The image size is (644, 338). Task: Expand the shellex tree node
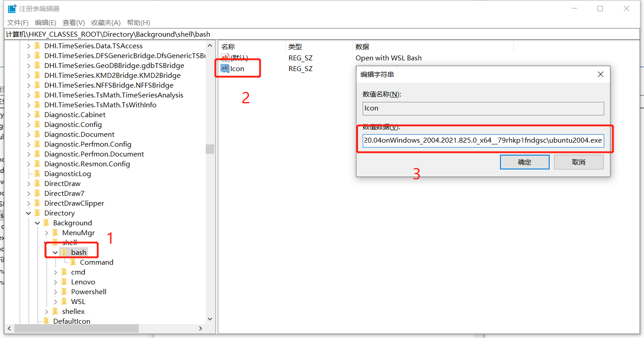[x=47, y=311]
